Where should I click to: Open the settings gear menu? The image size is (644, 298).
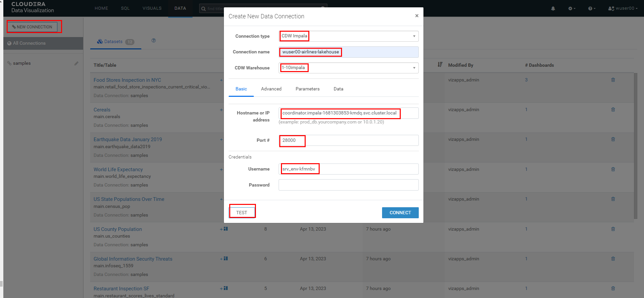click(x=572, y=8)
